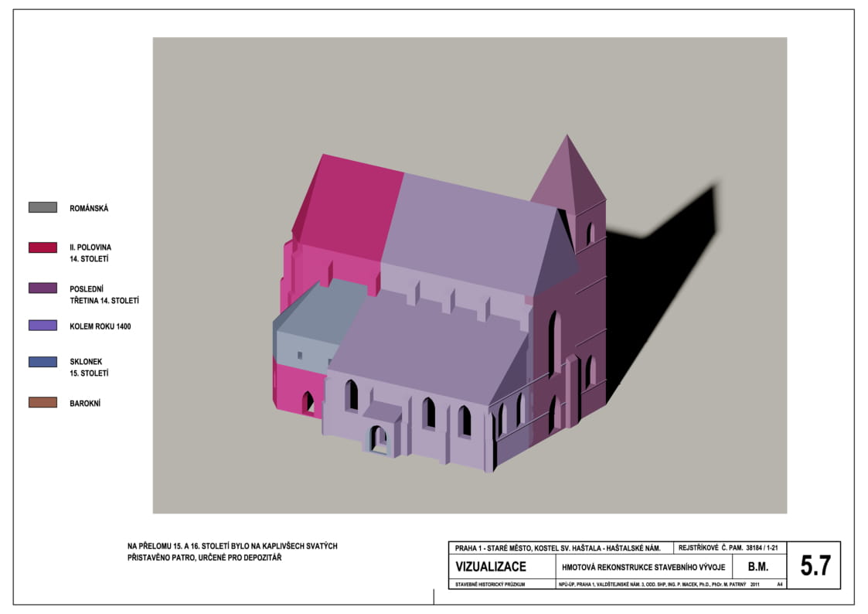The image size is (868, 614).
Task: Select the PRAHA 1 - STARÉ MĚSTO header line
Action: coord(558,548)
